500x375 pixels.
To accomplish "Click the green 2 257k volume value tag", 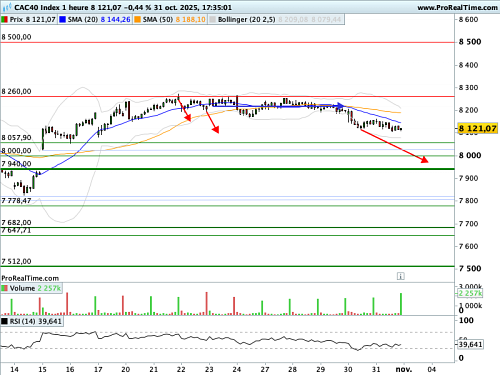I will tap(470, 293).
